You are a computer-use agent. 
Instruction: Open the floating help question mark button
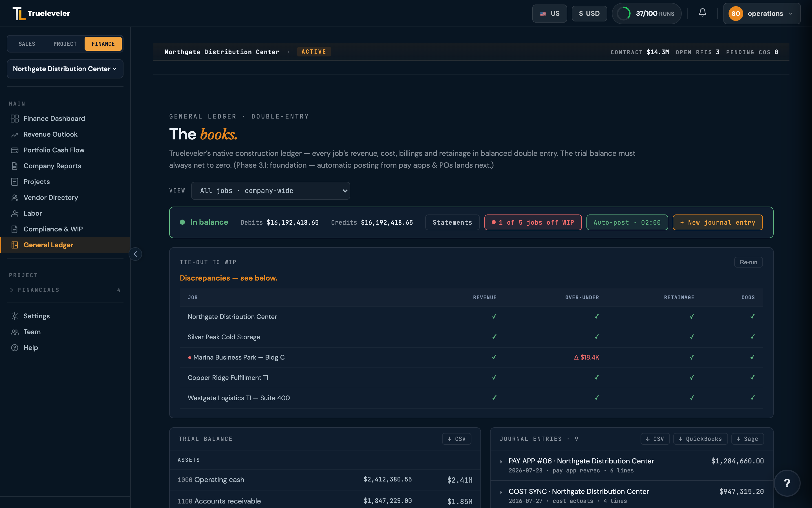click(787, 483)
